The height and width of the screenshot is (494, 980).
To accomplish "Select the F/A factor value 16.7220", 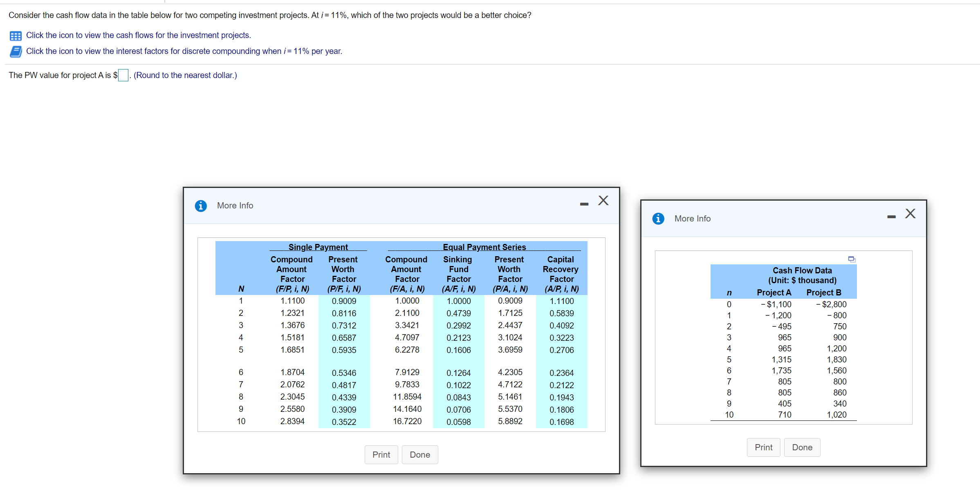I will [x=407, y=421].
